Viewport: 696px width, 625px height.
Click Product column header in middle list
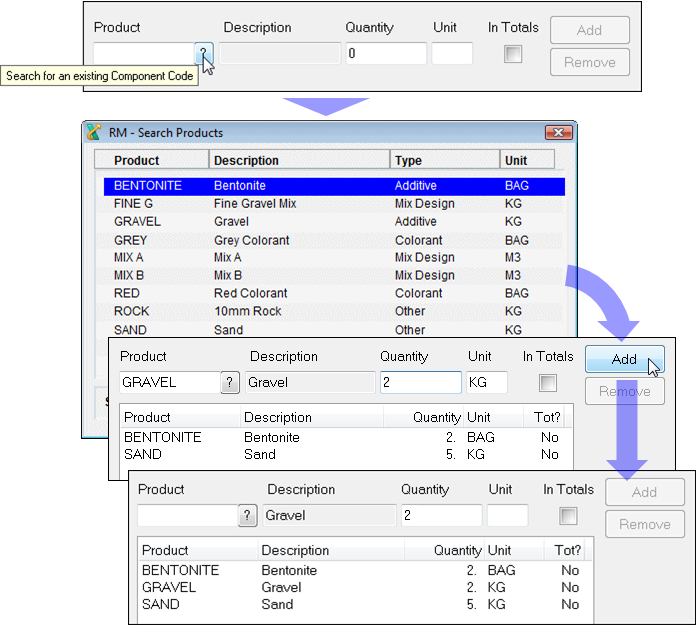click(x=180, y=417)
